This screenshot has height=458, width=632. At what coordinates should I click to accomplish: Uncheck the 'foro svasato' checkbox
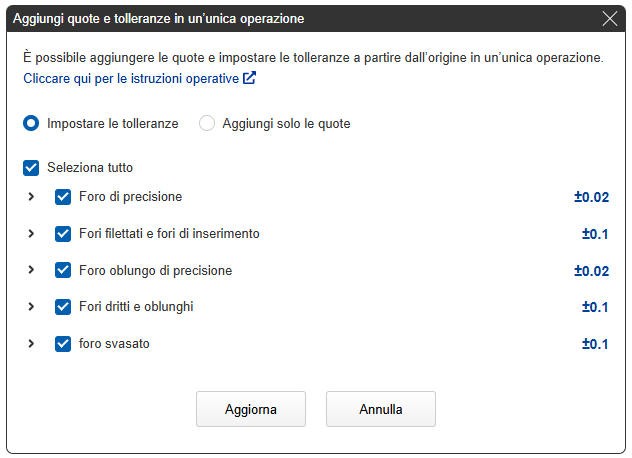click(x=63, y=344)
